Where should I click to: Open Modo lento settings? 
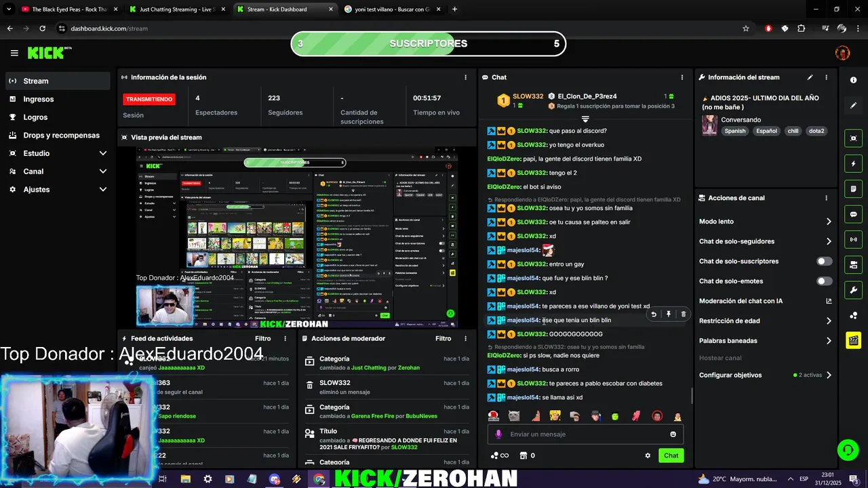coord(766,222)
